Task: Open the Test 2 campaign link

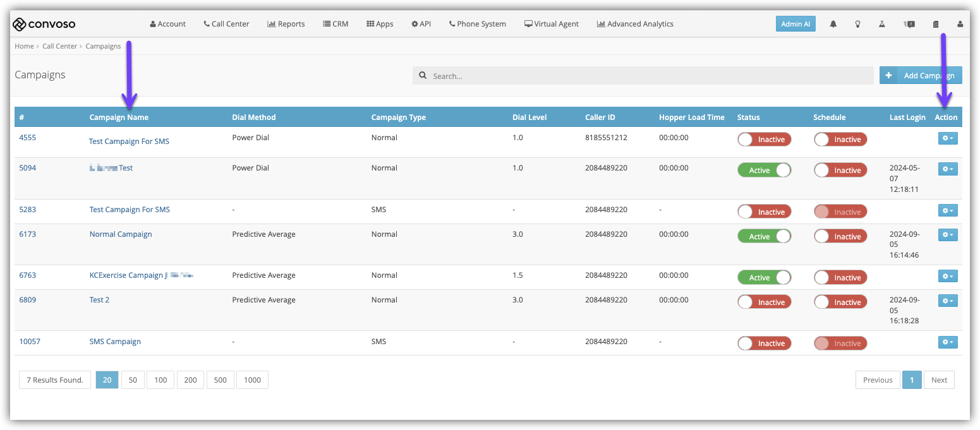Action: (x=99, y=299)
